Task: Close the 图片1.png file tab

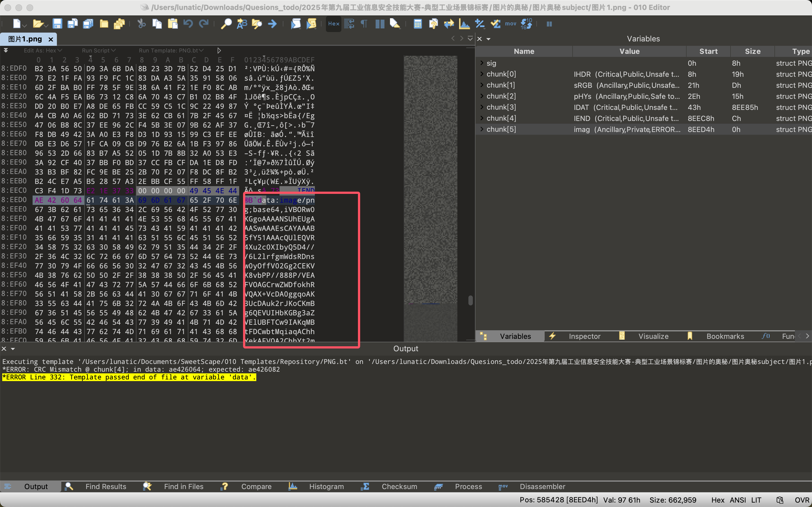Action: click(x=51, y=39)
